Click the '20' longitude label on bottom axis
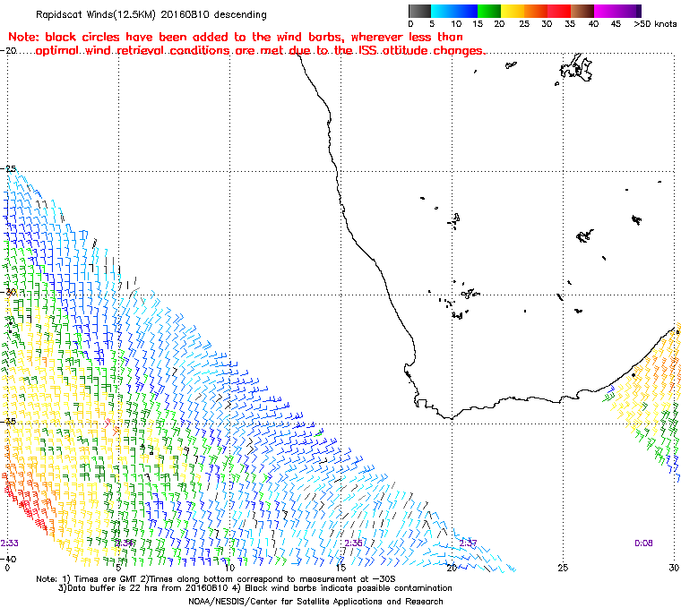 click(452, 568)
